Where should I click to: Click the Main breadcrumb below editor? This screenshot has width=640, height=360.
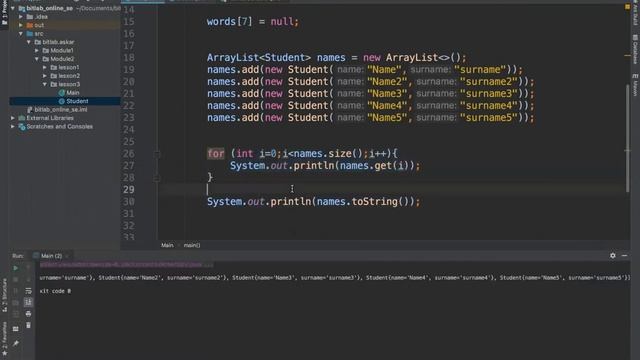point(167,245)
